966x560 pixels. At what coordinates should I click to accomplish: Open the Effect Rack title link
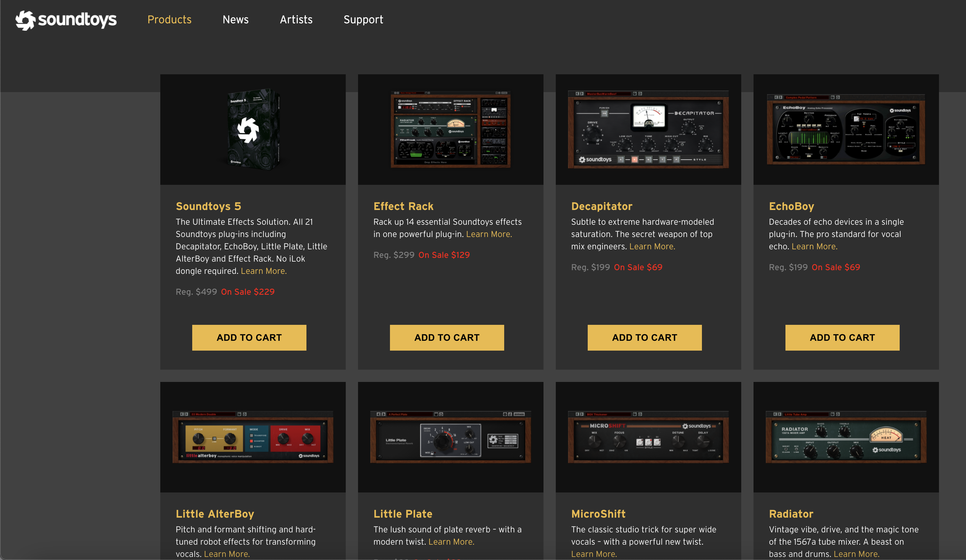[403, 206]
